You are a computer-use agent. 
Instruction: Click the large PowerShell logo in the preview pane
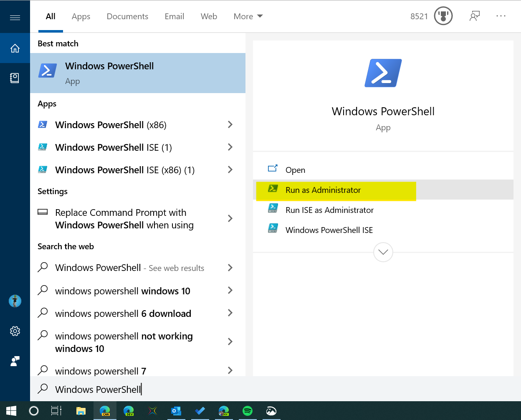383,73
